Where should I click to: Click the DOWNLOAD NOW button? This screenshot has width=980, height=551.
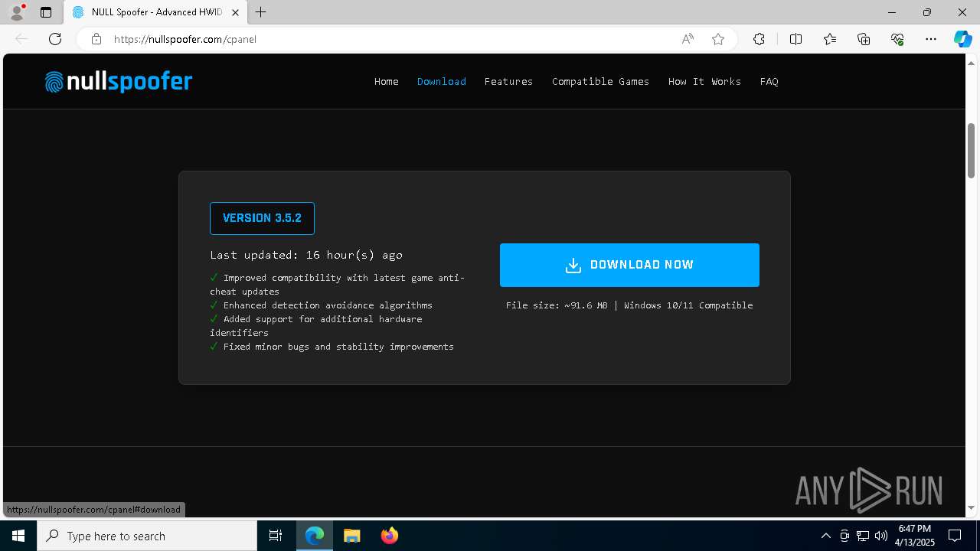(x=629, y=265)
